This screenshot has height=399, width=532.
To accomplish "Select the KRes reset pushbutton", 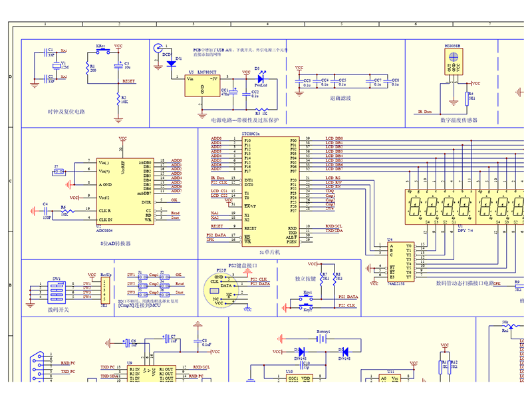I will 103,52.
